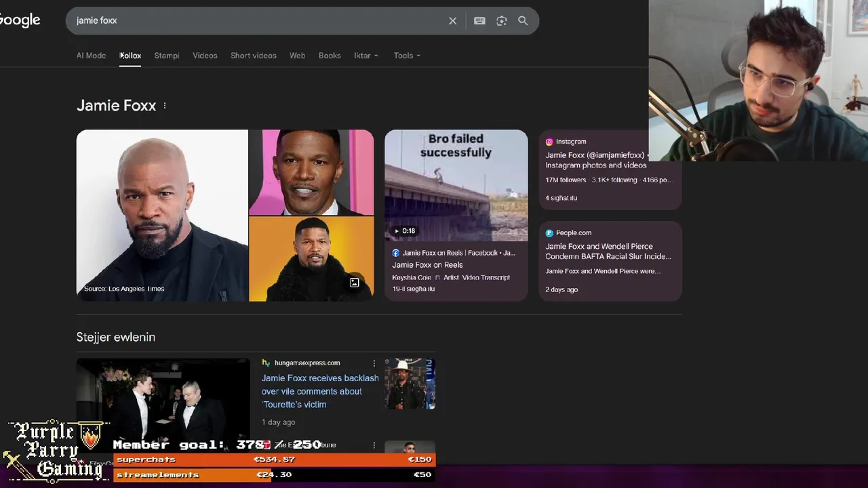Open Jamie Foxx Instagram profile link

click(x=597, y=160)
